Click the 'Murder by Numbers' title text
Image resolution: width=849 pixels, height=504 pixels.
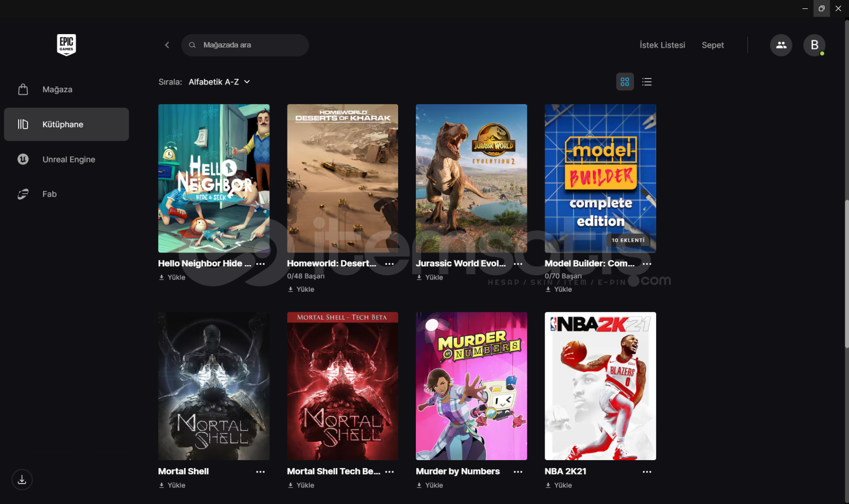click(x=458, y=471)
